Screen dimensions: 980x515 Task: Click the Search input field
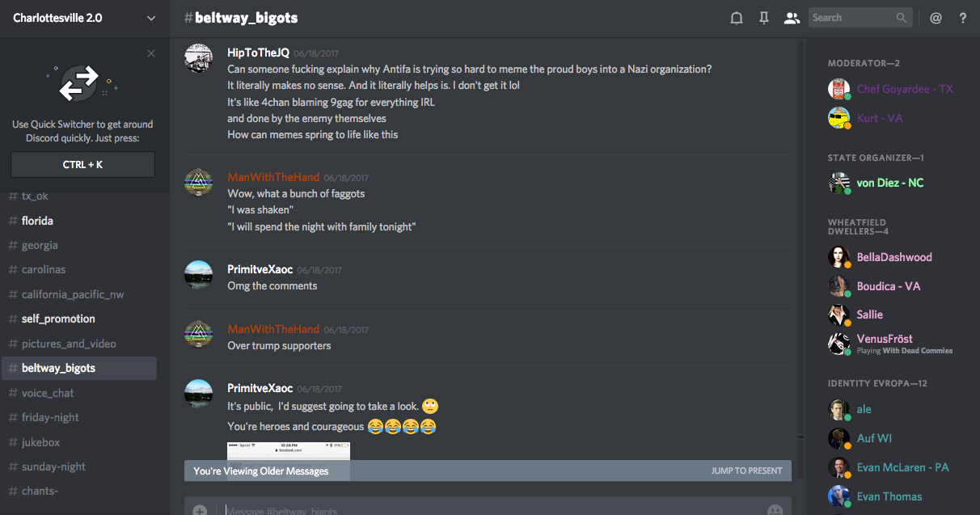853,18
